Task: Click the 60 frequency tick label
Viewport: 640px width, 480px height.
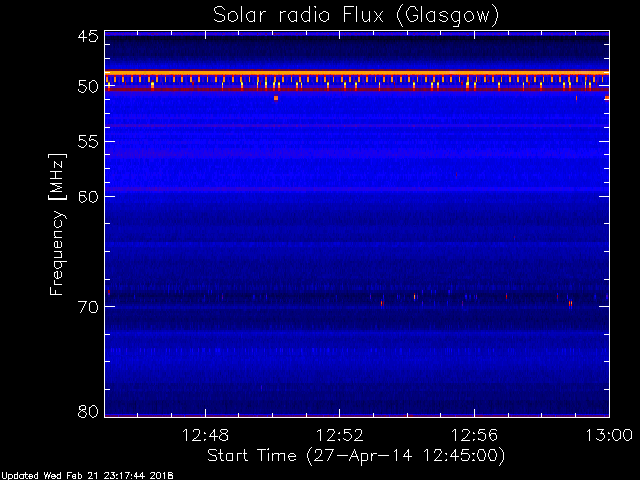Action: point(88,196)
